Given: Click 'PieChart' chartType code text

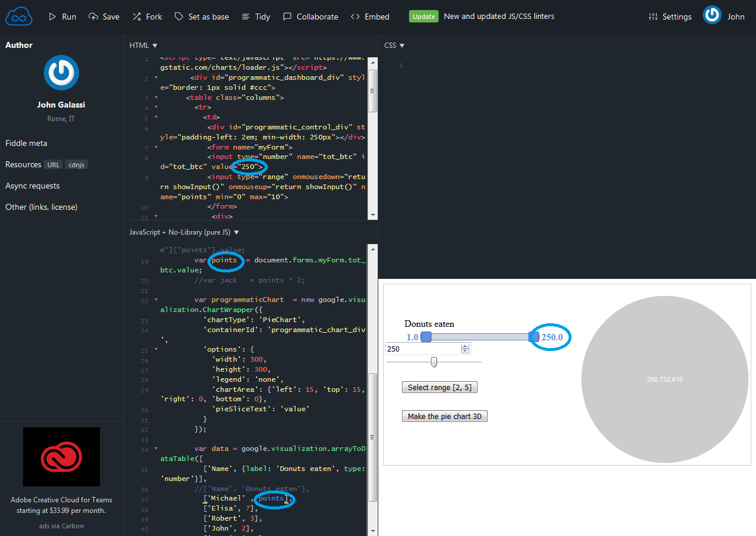Looking at the screenshot, I should pos(280,320).
